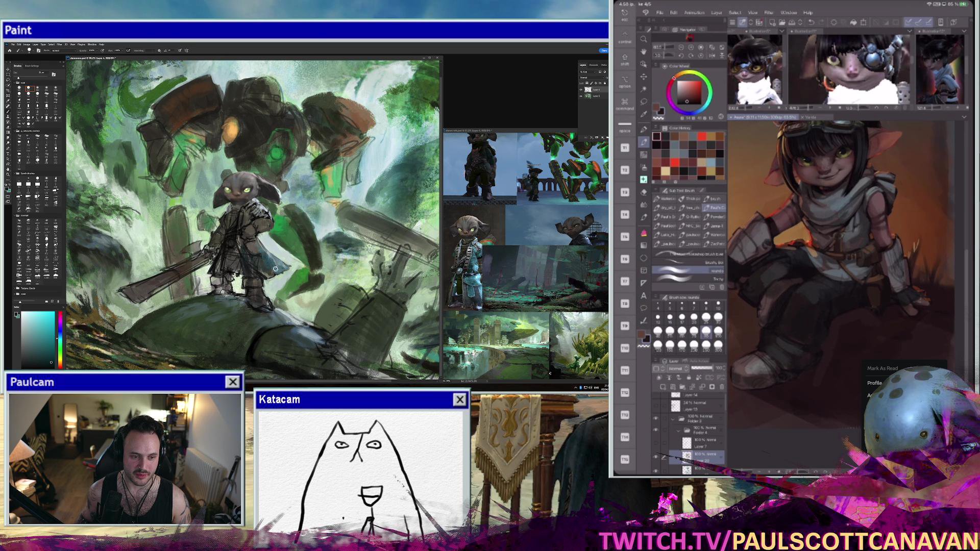Adjust the layer opacity slider in Clip Studio
Viewport: 980px width, 551px height.
tap(701, 368)
